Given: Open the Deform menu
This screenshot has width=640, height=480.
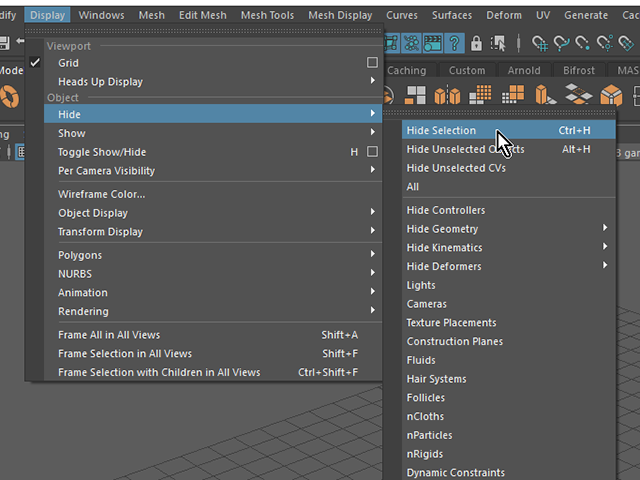Looking at the screenshot, I should tap(504, 16).
